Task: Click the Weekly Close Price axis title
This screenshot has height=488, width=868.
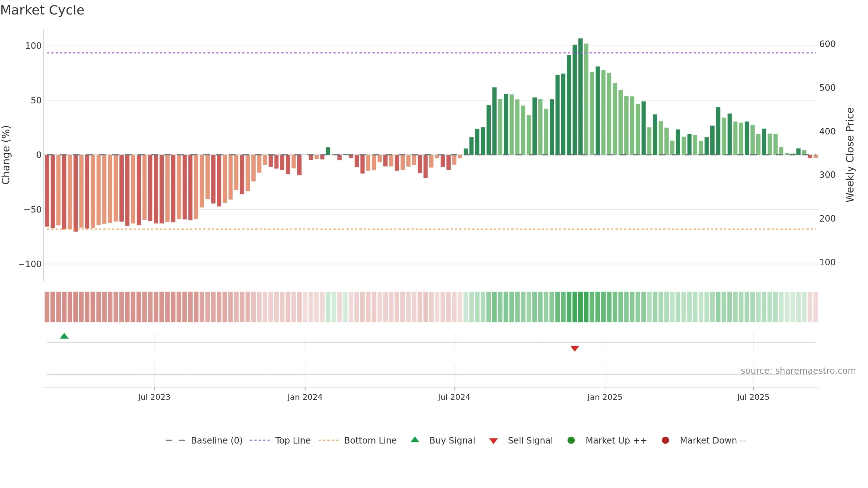Action: [x=850, y=155]
